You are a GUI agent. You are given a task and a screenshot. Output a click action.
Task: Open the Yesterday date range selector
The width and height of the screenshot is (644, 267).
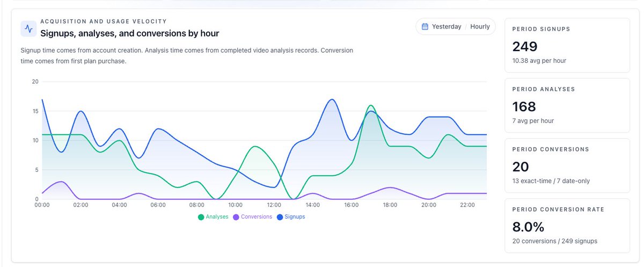(x=447, y=26)
